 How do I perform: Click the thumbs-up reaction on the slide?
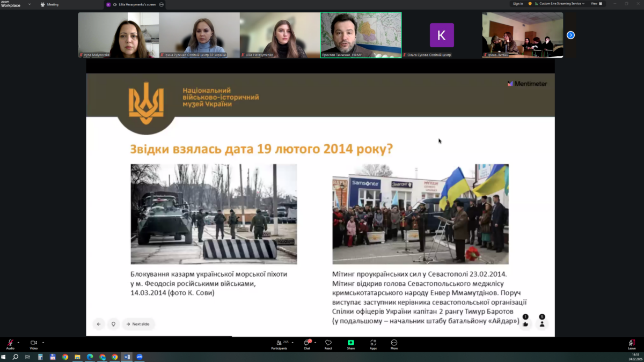pos(525,323)
